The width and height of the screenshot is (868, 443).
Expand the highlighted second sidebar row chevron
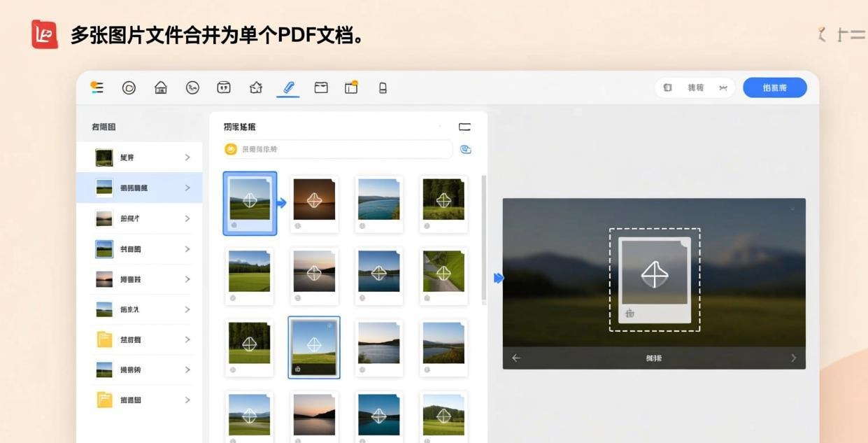[187, 188]
